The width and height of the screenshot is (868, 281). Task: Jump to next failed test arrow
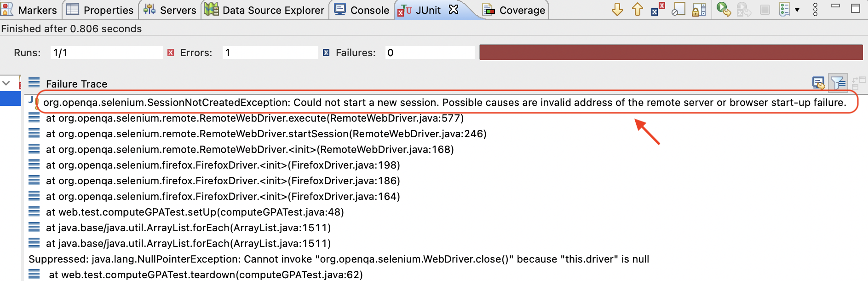click(617, 9)
